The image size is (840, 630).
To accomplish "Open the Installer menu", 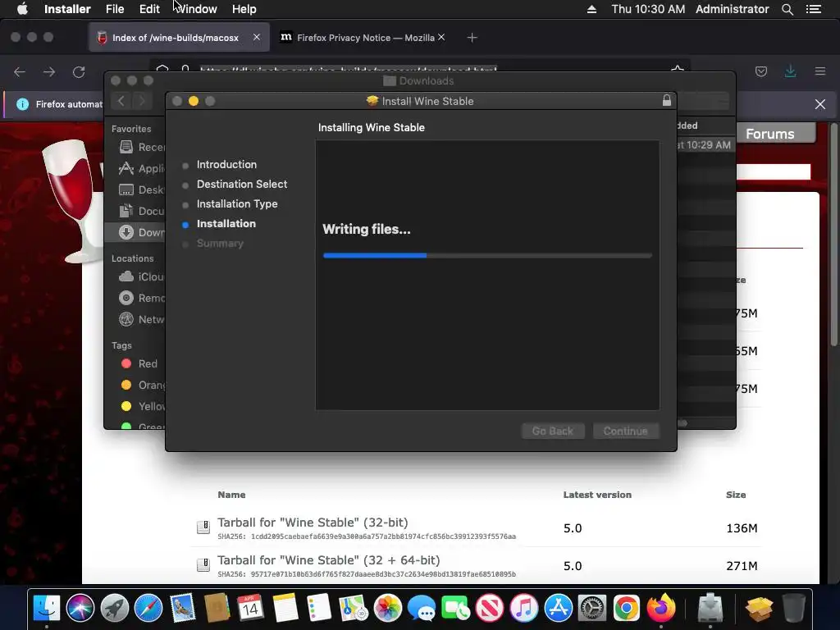I will pos(67,9).
